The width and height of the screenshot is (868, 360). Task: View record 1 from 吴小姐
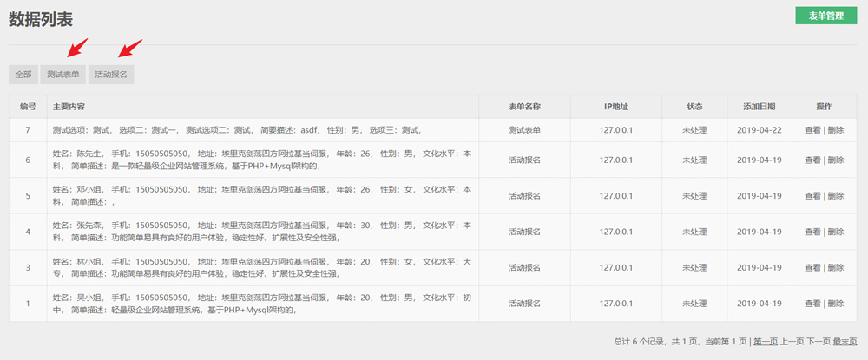812,304
